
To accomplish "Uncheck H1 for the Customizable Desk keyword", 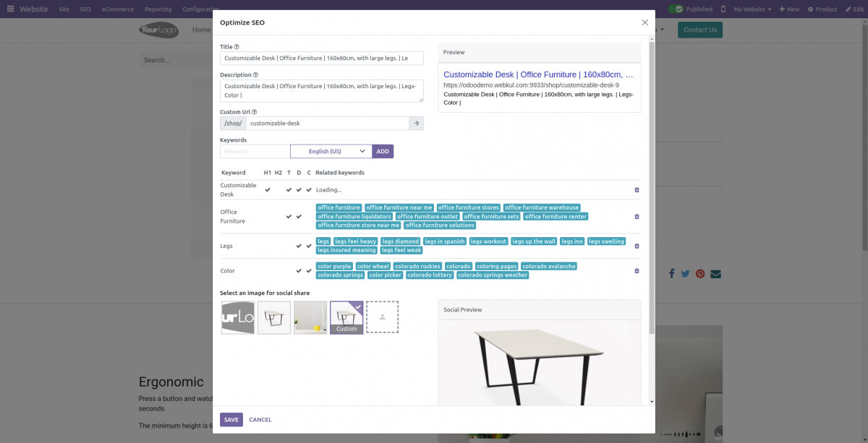I will tap(268, 189).
